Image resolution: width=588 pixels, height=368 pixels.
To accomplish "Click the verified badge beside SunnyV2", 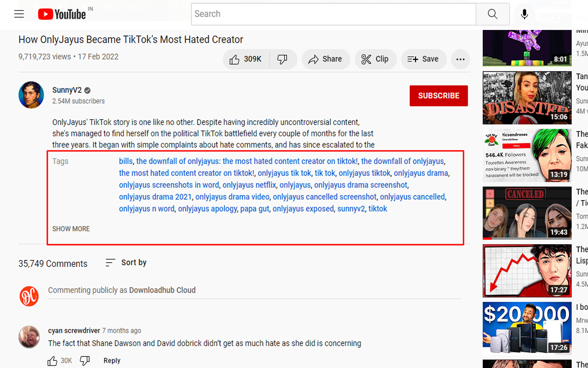I will (x=87, y=90).
